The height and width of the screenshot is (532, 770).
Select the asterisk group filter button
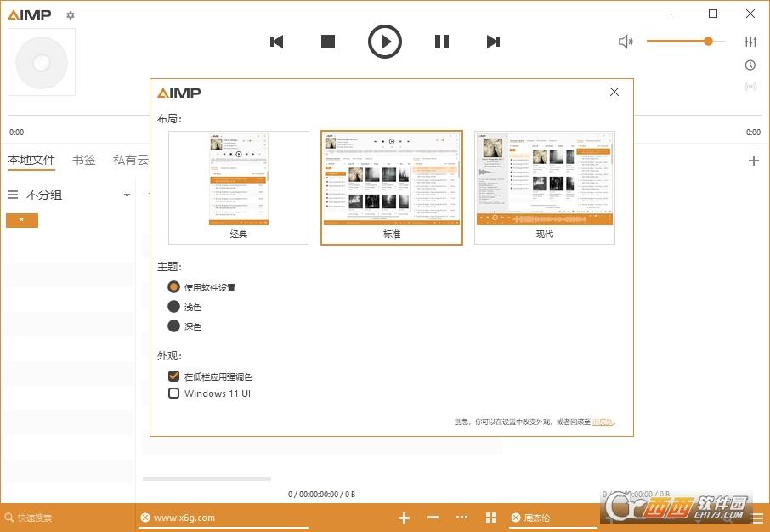[x=21, y=221]
